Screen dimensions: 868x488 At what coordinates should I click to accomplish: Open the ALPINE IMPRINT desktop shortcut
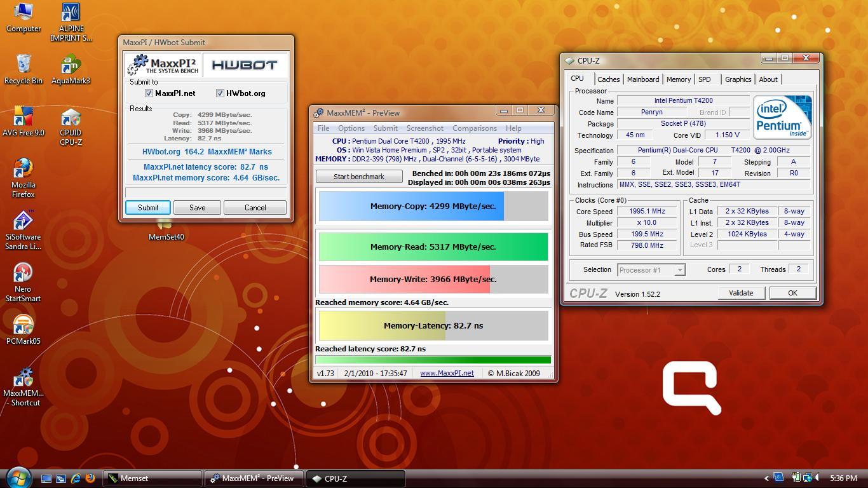(71, 22)
